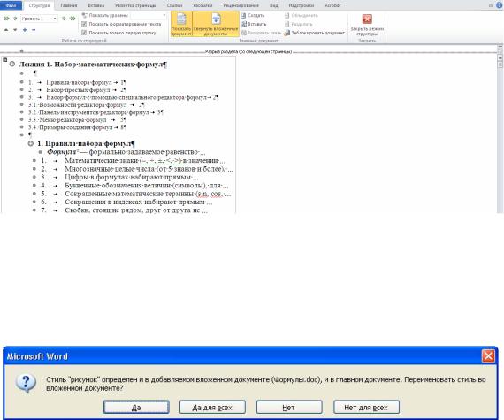Image resolution: width=504 pixels, height=420 pixels.
Task: Open the Рассылки tab
Action: pyautogui.click(x=202, y=5)
